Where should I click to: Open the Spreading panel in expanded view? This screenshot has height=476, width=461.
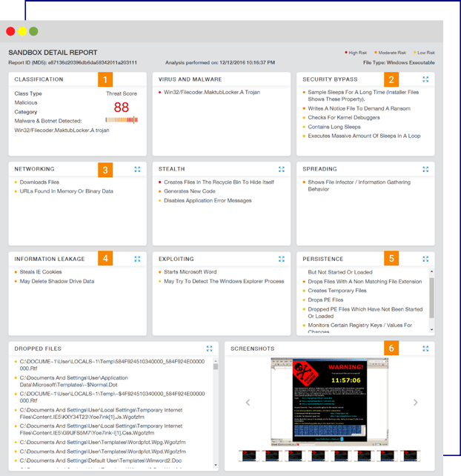point(425,169)
